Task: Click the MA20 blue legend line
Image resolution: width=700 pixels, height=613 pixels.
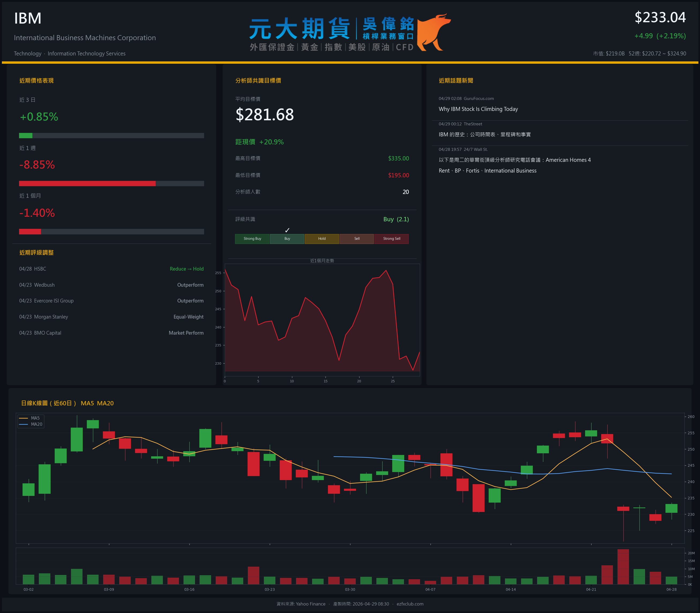Action: 24,424
